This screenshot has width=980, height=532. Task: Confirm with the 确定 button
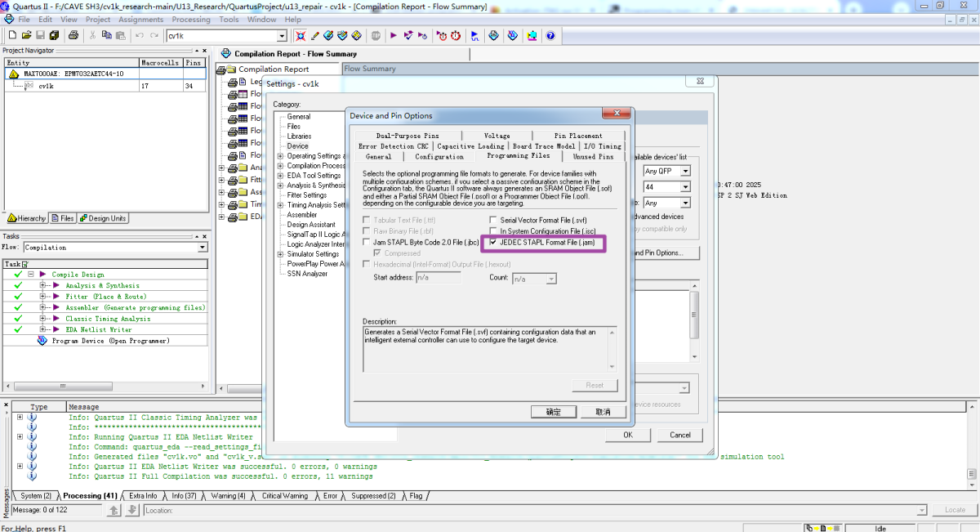coord(553,412)
